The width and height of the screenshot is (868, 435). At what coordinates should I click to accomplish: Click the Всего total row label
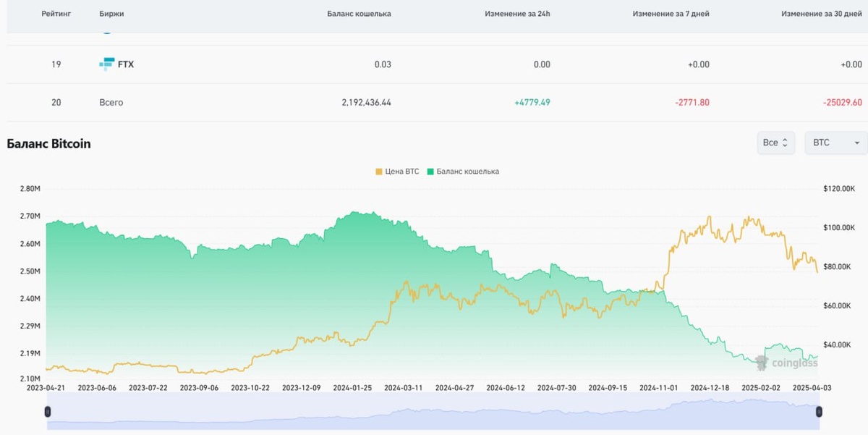(111, 103)
